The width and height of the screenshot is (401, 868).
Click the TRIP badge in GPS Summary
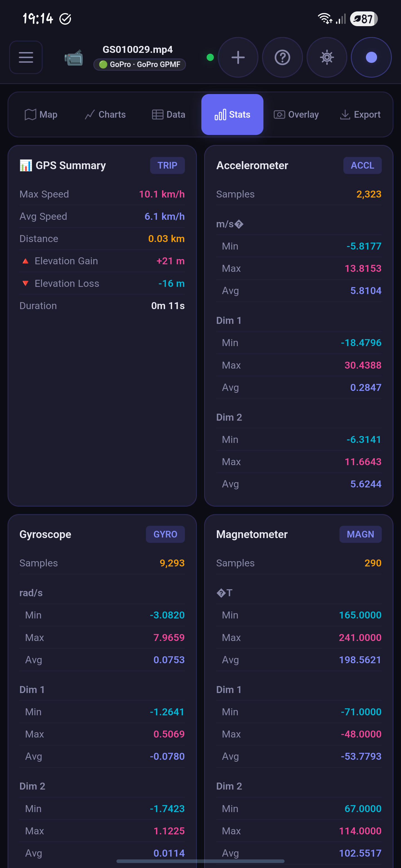click(167, 166)
